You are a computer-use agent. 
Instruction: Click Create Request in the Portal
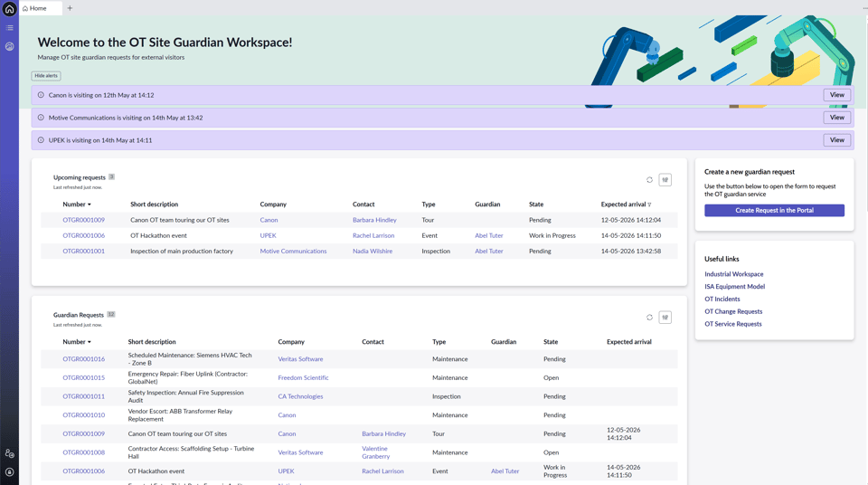774,211
